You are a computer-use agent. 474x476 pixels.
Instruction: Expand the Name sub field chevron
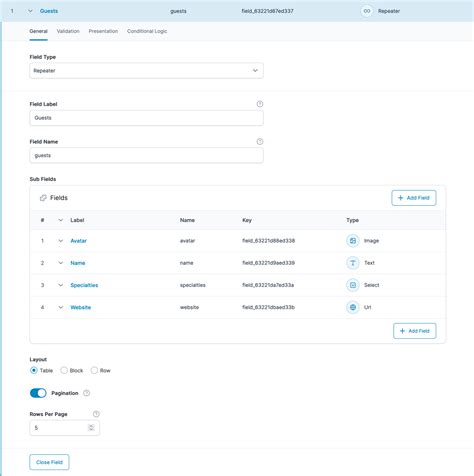(61, 263)
